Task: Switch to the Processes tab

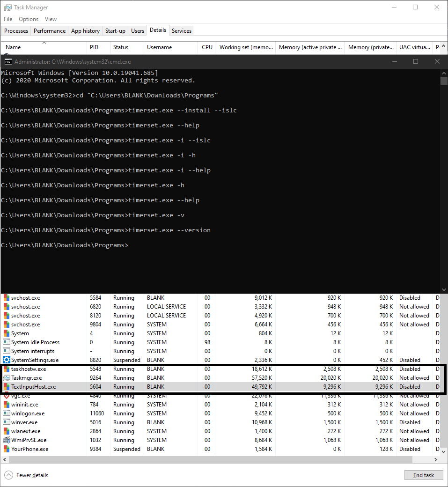Action: 16,31
